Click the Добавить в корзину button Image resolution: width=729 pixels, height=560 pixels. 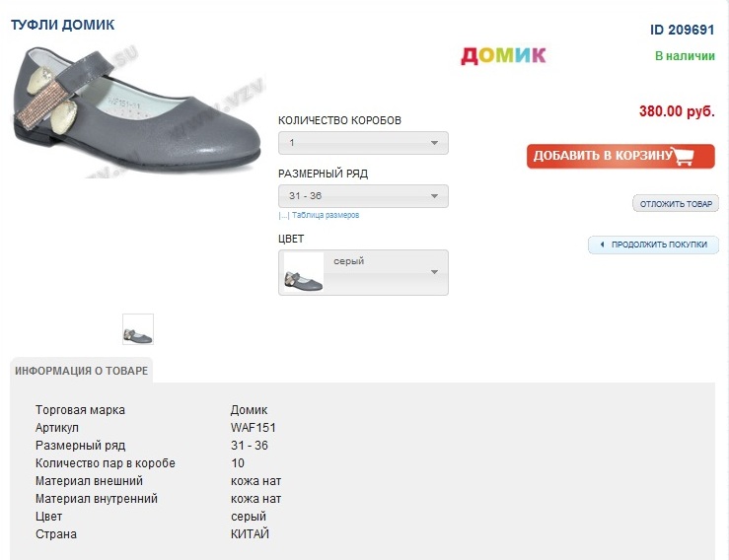[620, 156]
